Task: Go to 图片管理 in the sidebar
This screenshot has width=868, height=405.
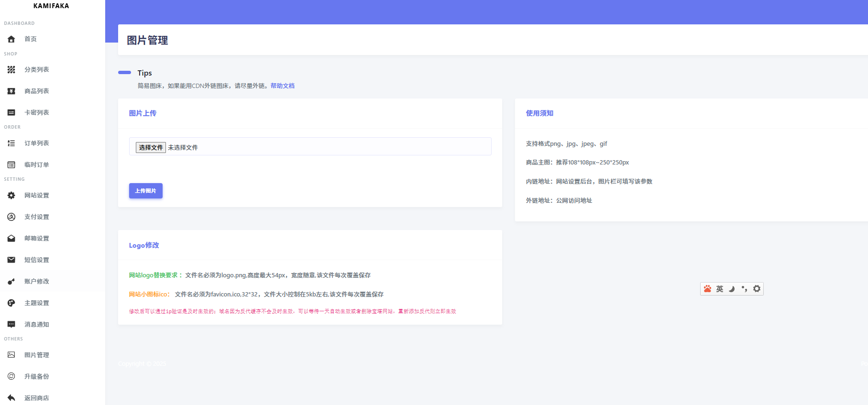Action: click(37, 355)
